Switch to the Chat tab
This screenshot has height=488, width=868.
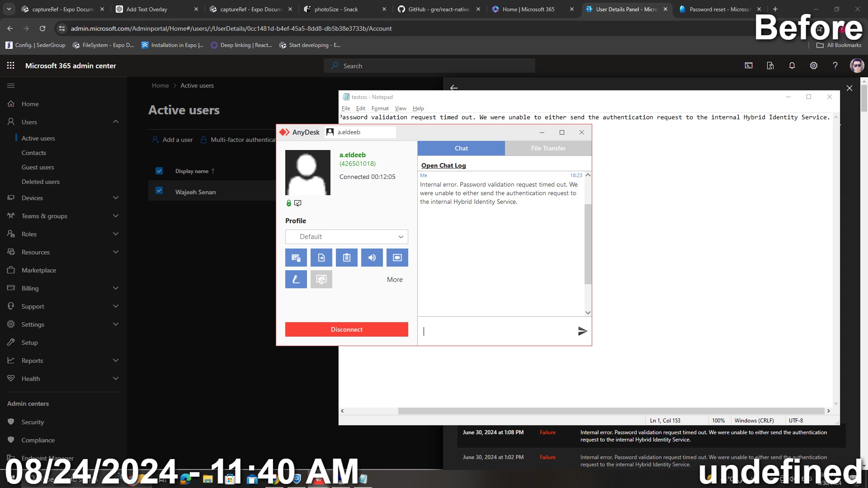(x=461, y=148)
